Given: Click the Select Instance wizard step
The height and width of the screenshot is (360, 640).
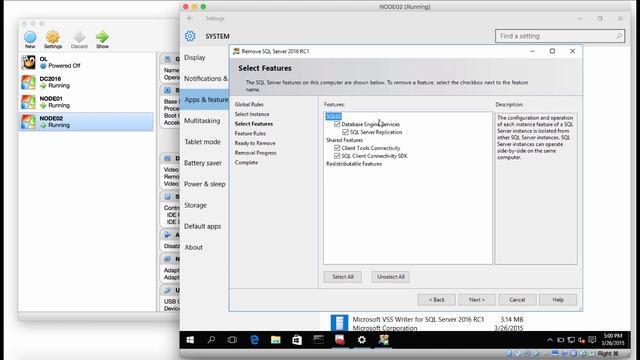Looking at the screenshot, I should [252, 114].
